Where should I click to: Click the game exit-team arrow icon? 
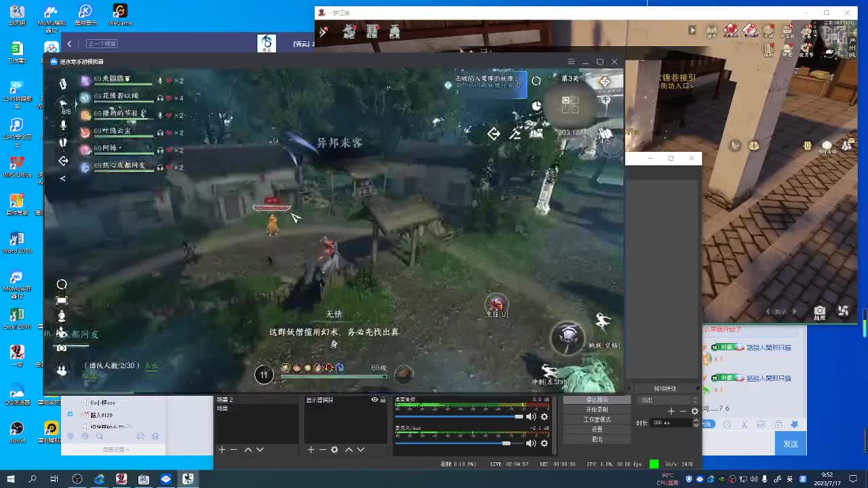point(63,161)
